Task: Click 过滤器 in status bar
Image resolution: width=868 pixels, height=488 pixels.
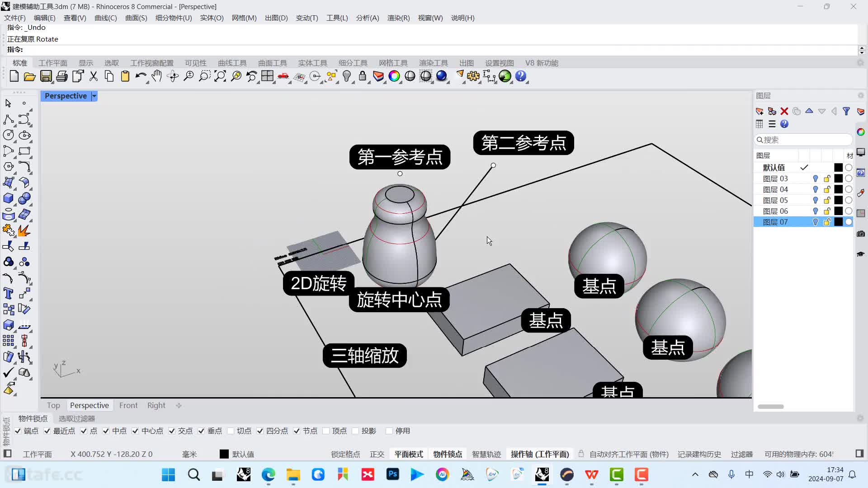Action: point(742,454)
